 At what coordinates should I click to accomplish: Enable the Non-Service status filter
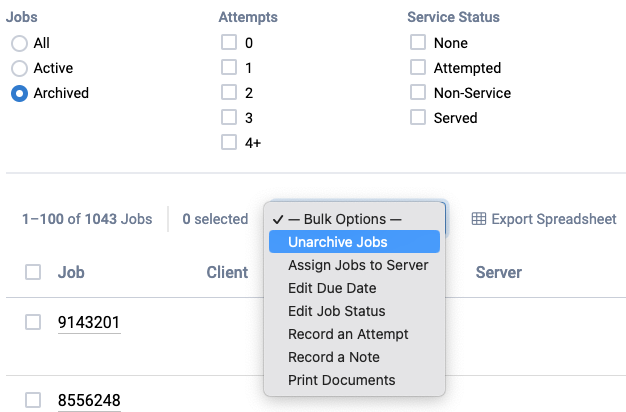(x=418, y=93)
